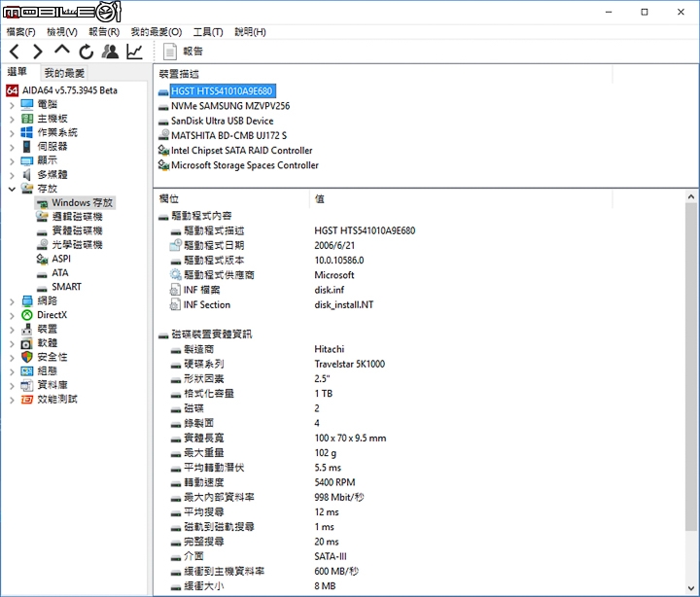Go forward with the right arrow toolbar icon
The image size is (700, 597).
(38, 52)
